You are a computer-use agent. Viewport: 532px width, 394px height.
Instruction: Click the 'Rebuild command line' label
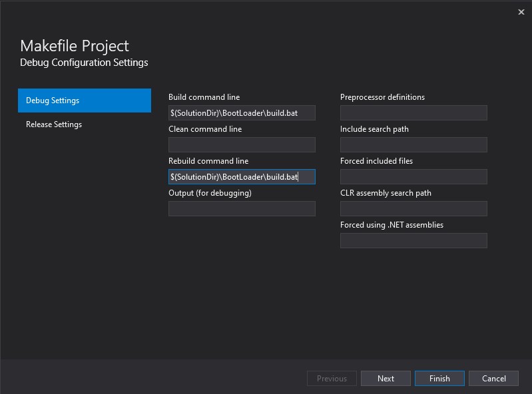click(x=208, y=160)
